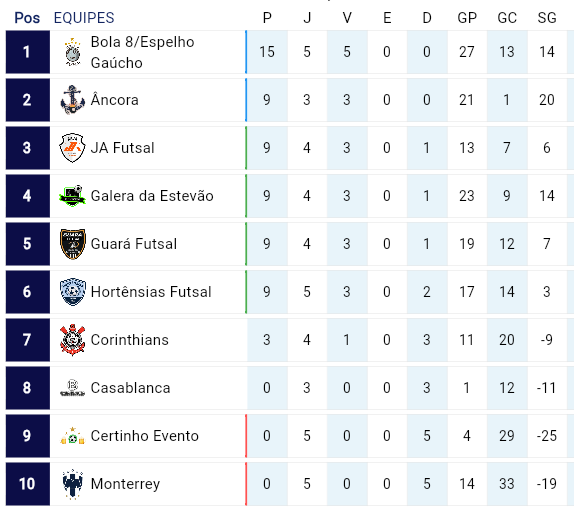Open the Galera da Estevão team link
574x515 pixels.
pyautogui.click(x=152, y=196)
